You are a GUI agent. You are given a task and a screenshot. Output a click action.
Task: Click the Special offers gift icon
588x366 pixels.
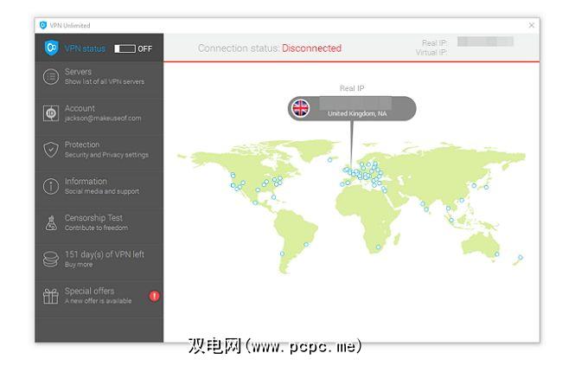point(51,296)
